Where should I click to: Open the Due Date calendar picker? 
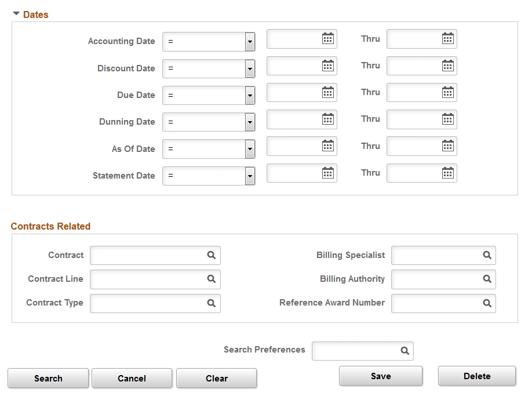tap(329, 92)
